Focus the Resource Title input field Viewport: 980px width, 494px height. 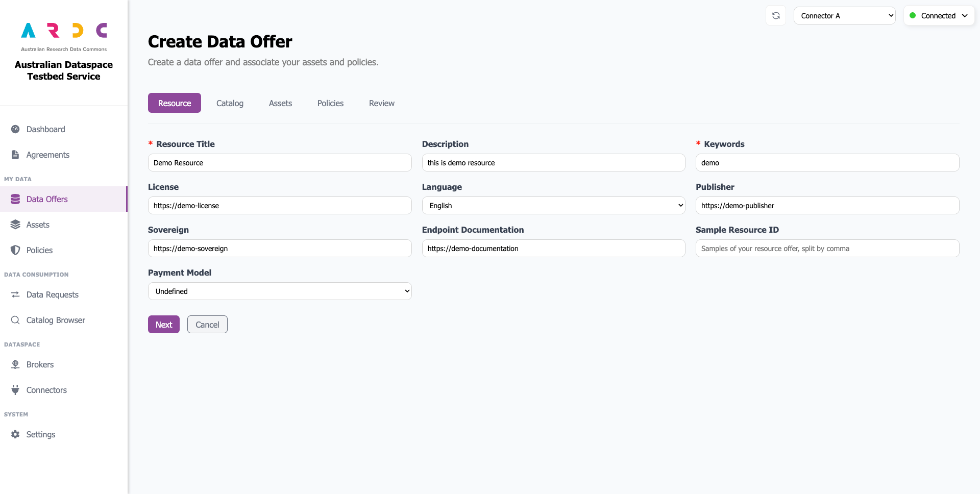[280, 163]
